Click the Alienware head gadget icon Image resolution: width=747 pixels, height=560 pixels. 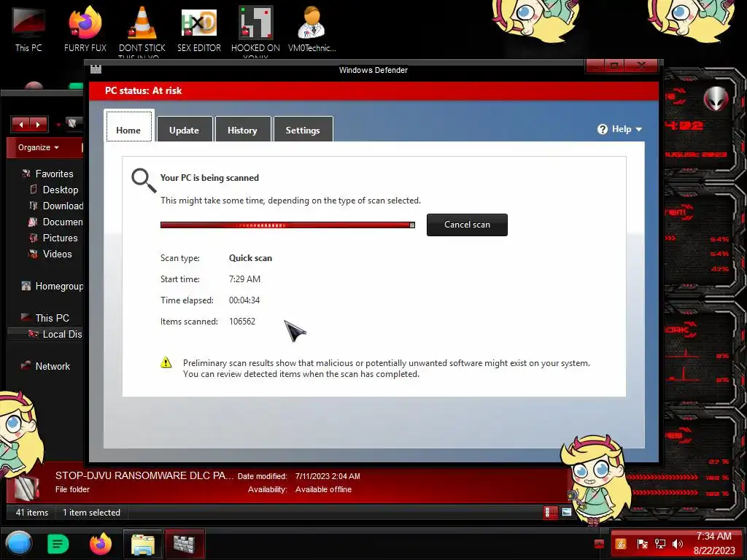[x=716, y=98]
